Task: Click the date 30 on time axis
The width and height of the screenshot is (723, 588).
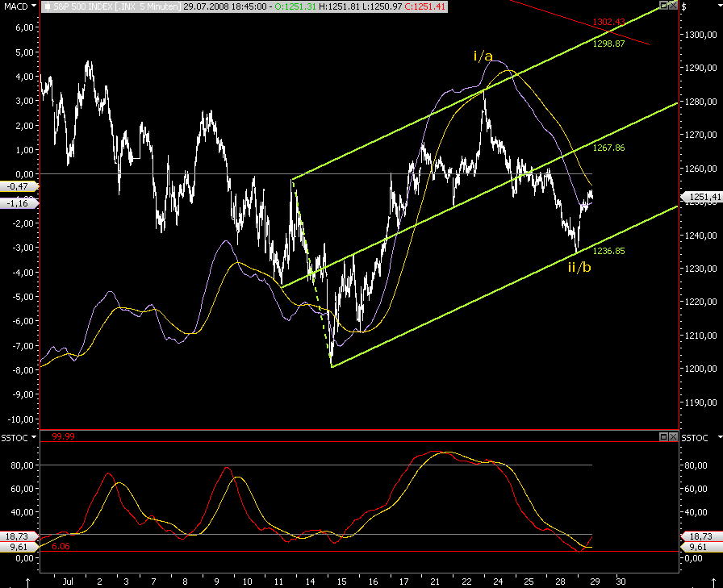Action: 621,582
